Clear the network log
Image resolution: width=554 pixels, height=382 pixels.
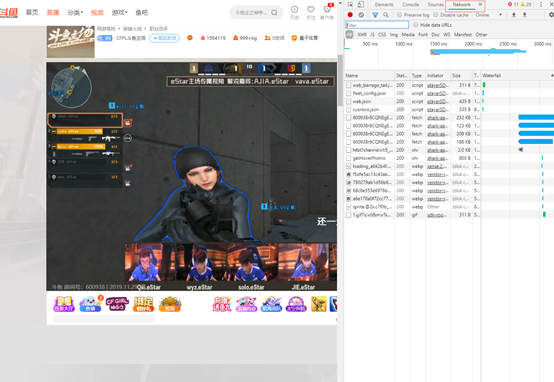[x=361, y=15]
